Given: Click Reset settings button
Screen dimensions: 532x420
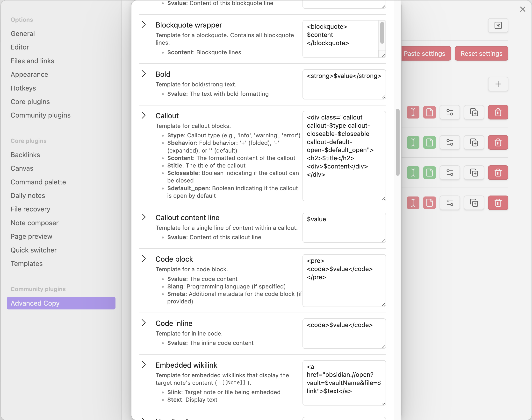Looking at the screenshot, I should (481, 53).
